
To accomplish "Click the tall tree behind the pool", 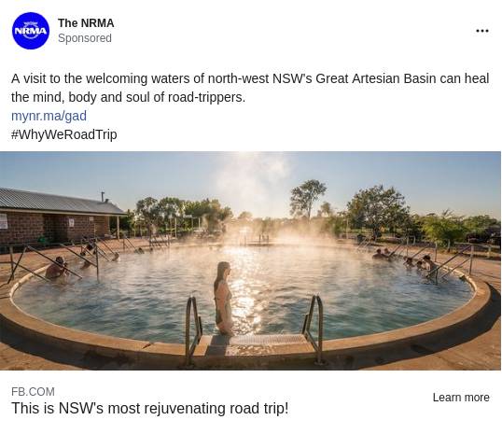I will click(308, 199).
